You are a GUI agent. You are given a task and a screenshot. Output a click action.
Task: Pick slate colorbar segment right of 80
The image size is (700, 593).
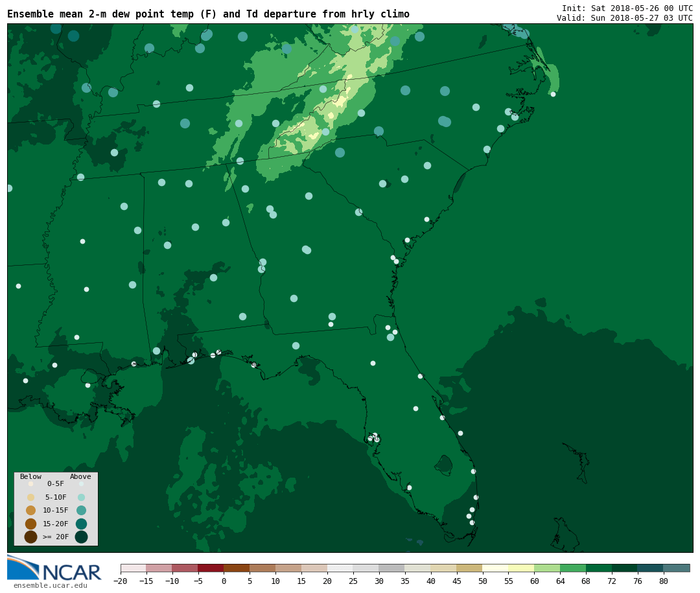coord(677,568)
